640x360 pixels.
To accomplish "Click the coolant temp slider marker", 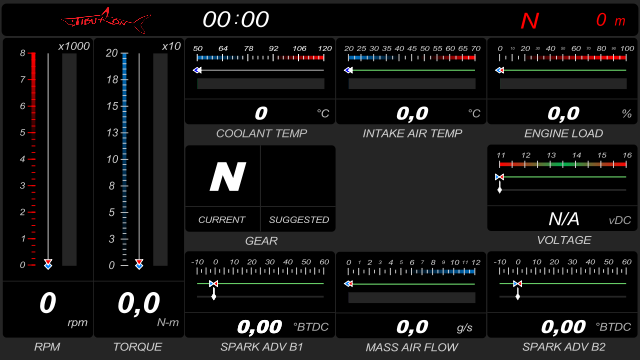I will [x=197, y=70].
